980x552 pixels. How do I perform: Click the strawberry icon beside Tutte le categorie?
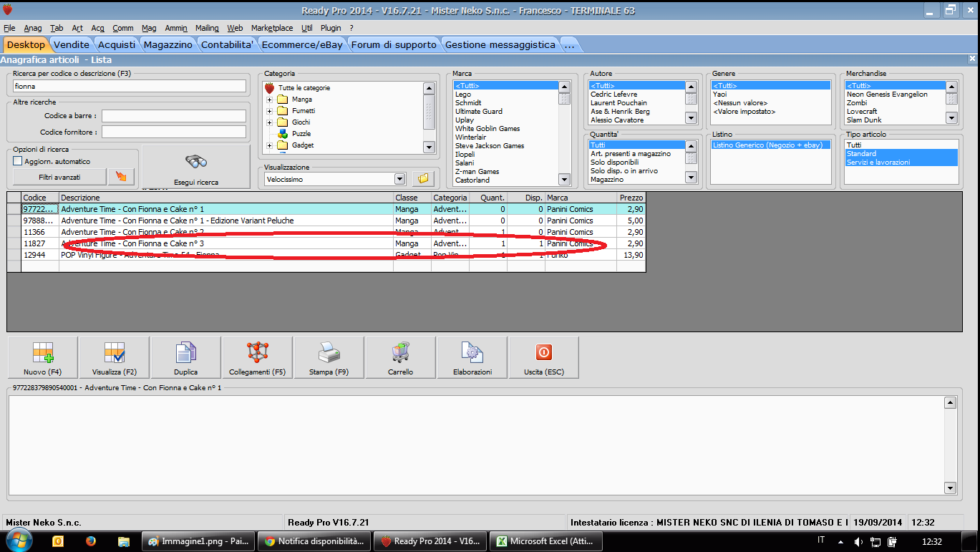point(270,88)
